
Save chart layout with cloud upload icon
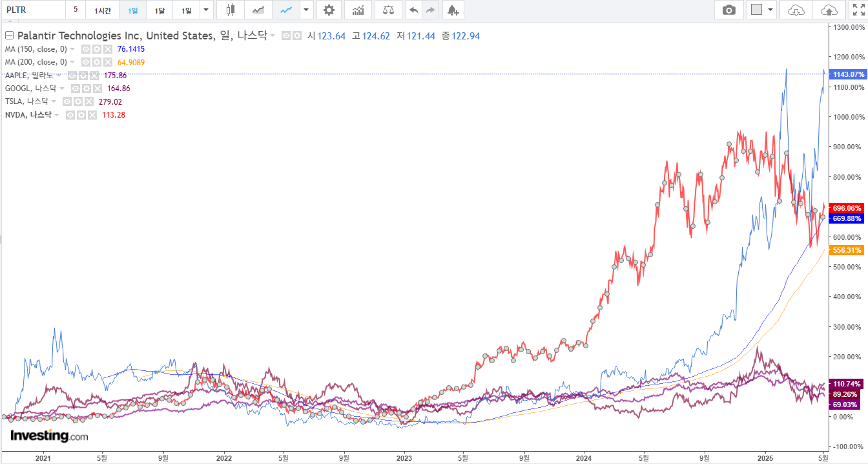828,10
